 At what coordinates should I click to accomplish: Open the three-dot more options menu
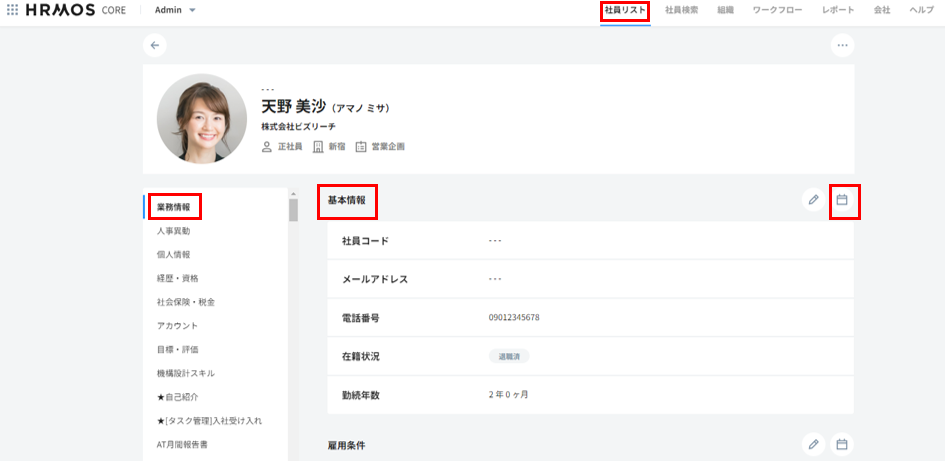coord(842,45)
